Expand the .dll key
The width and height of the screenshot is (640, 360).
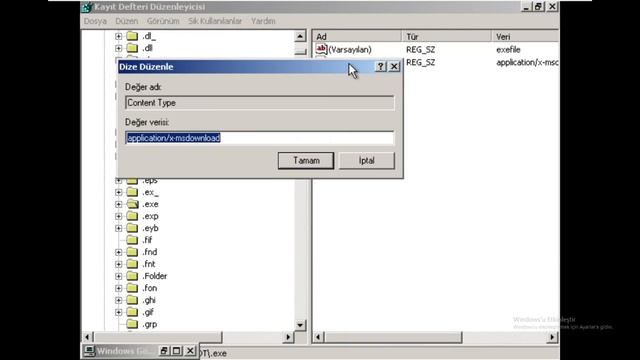(x=118, y=48)
